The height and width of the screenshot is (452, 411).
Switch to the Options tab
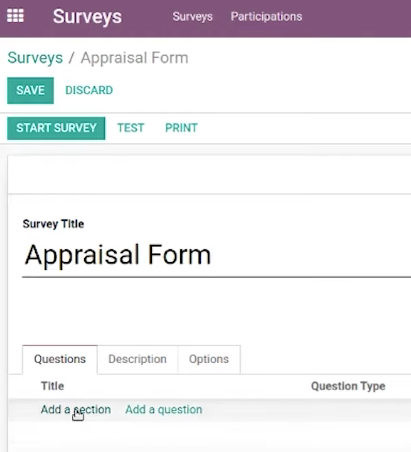coord(209,359)
